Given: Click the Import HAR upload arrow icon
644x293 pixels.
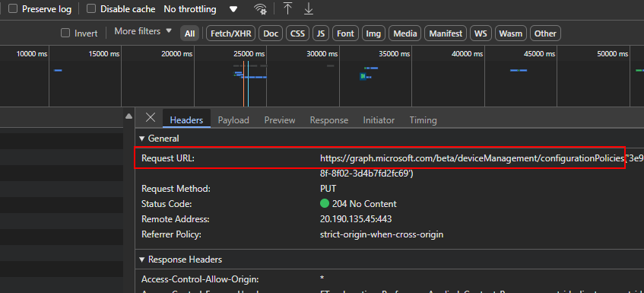Looking at the screenshot, I should click(288, 8).
